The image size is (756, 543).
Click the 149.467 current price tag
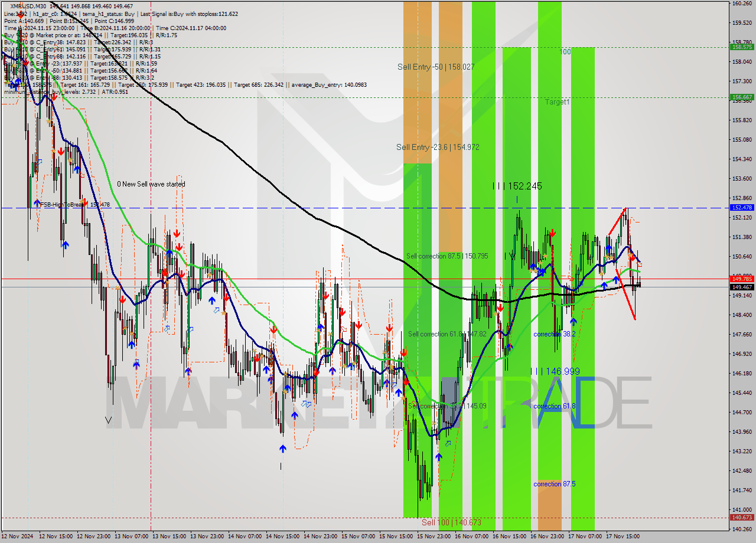coord(742,287)
